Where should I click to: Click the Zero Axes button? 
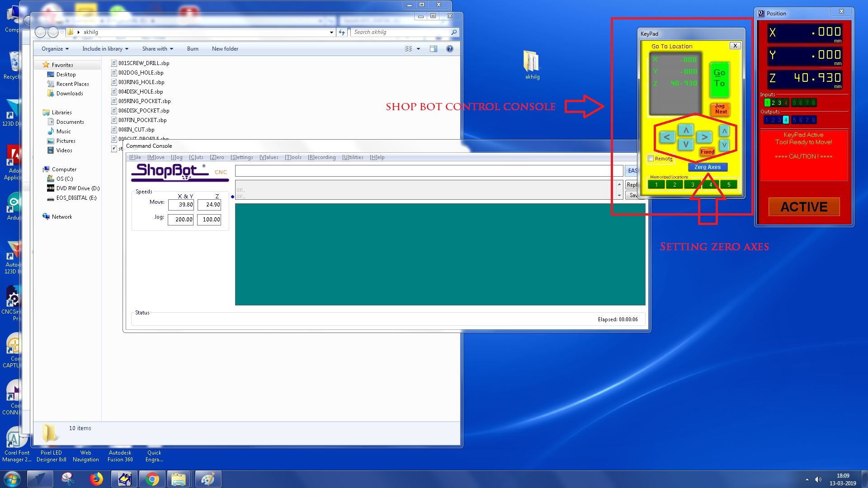pos(708,167)
